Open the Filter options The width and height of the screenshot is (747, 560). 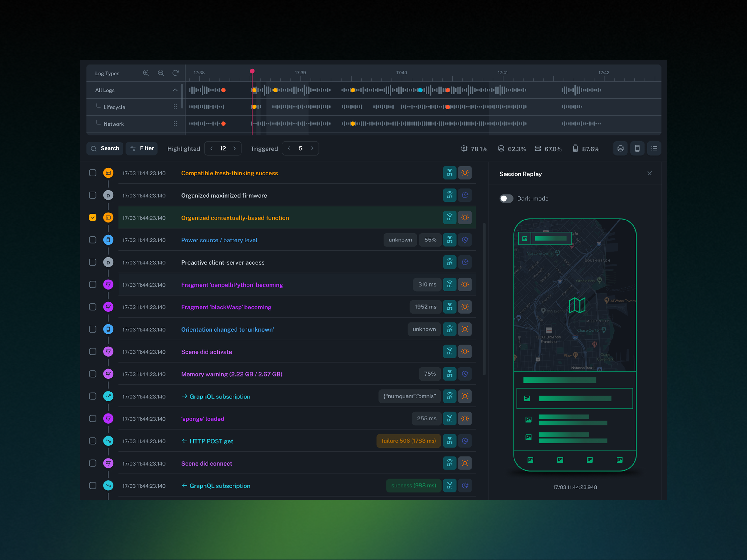[141, 149]
